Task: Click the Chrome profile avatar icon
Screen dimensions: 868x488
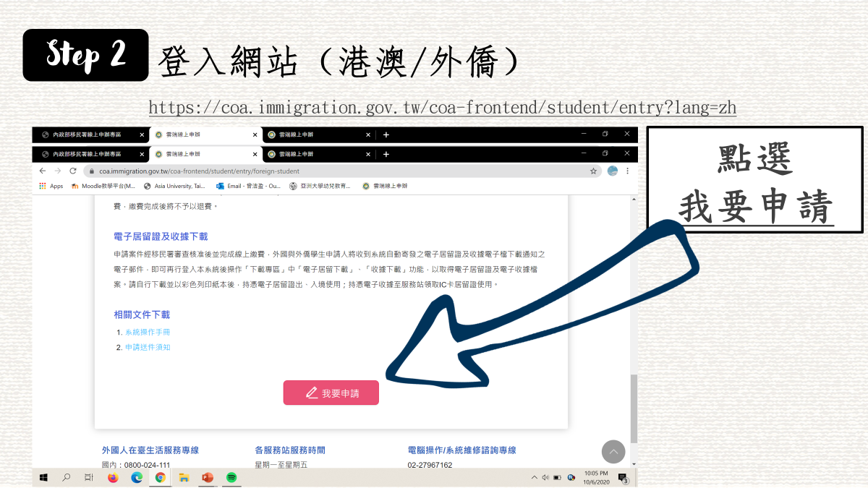Action: click(x=611, y=171)
